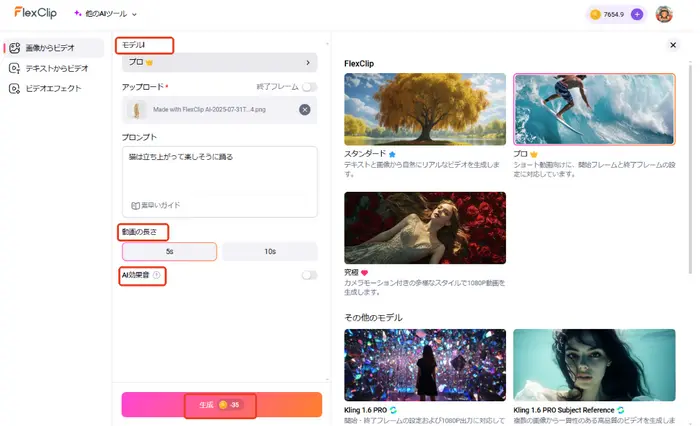The height and width of the screenshot is (426, 700).
Task: Click the 画像からビデオ sidebar icon
Action: click(x=15, y=48)
